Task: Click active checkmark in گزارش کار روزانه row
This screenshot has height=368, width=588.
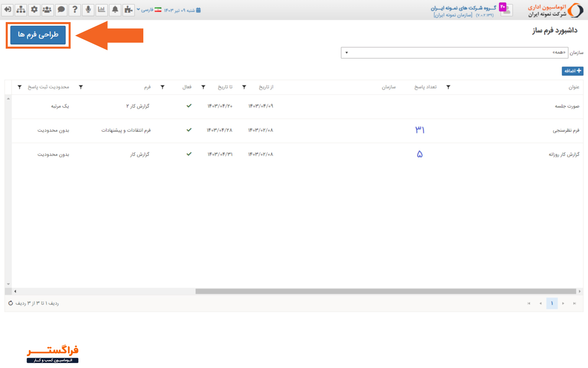Action: (x=189, y=154)
